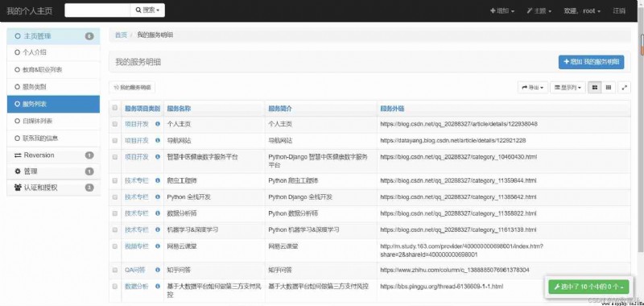Viewport: 644px width, 306px height.
Task: Select 服务列表 in sidebar
Action: coord(53,105)
